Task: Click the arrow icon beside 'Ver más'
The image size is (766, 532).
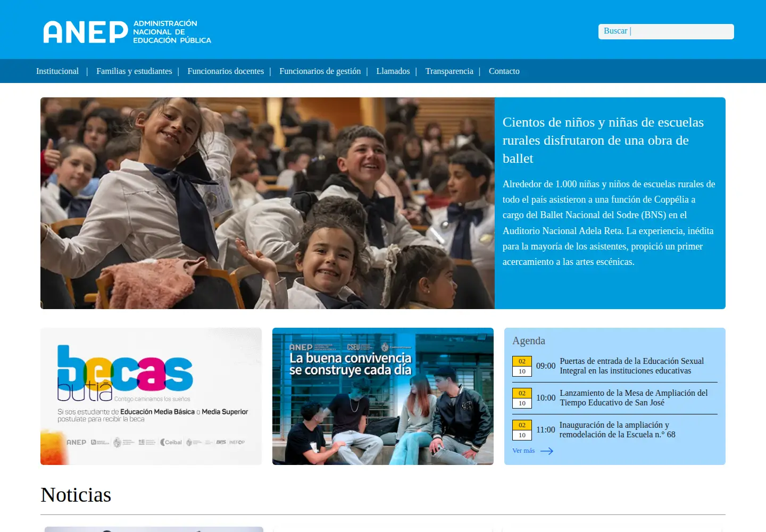Action: [x=547, y=451]
